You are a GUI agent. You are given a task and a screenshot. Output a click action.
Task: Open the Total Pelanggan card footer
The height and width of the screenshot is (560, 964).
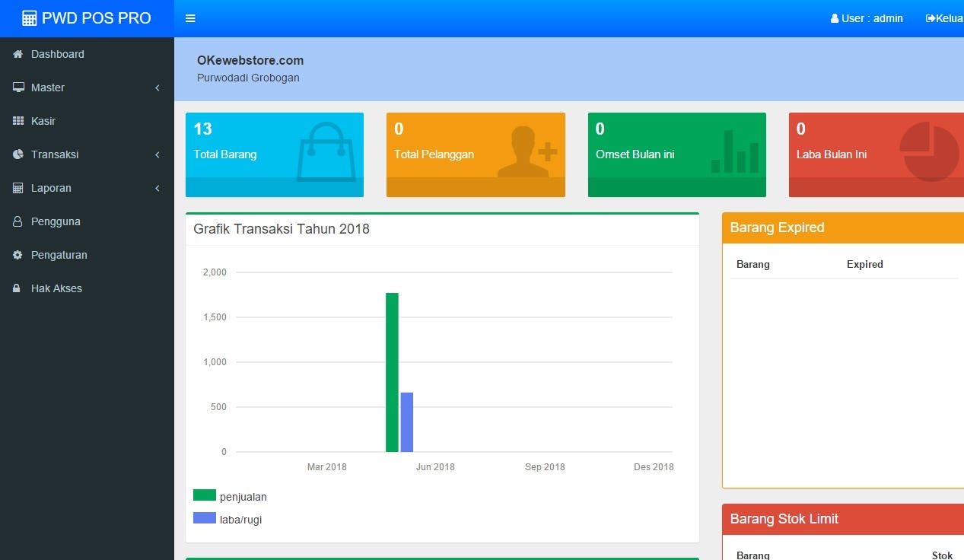[476, 187]
